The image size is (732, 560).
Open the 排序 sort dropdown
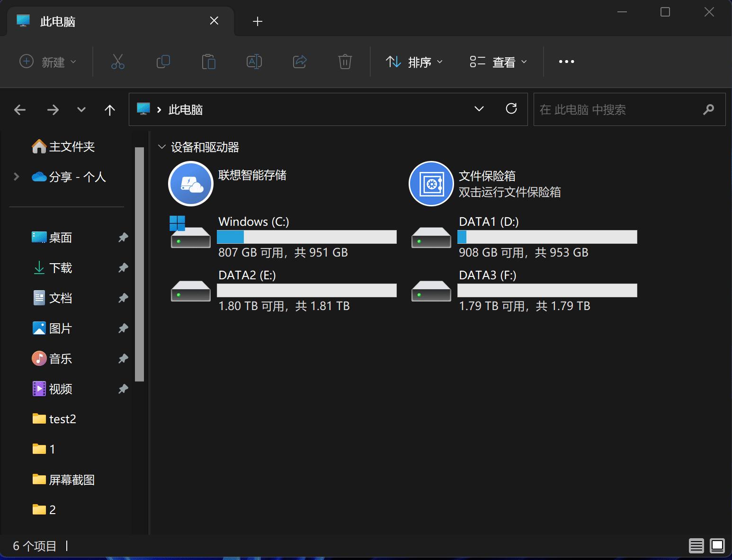(x=414, y=62)
